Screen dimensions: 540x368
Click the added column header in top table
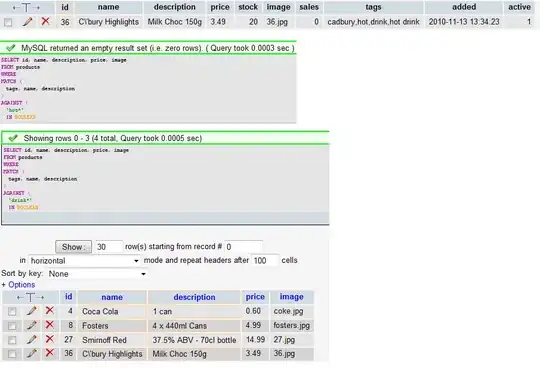point(464,7)
